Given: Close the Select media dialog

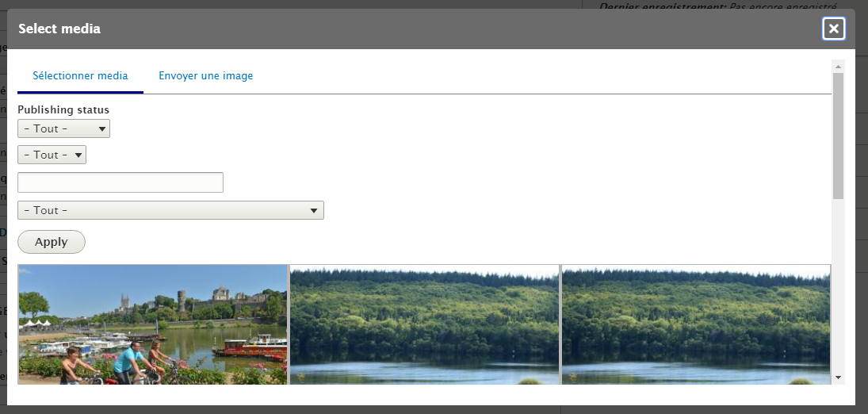Looking at the screenshot, I should point(834,29).
